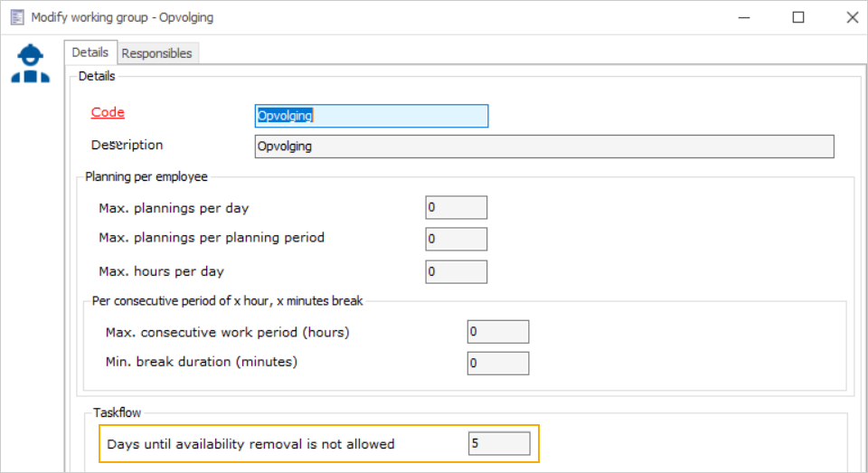Screen dimensions: 868x473
Task: Select the Details tab
Action: pyautogui.click(x=90, y=52)
